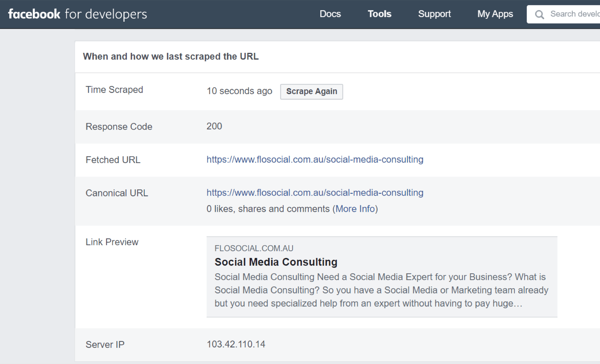The width and height of the screenshot is (600, 364).
Task: Click the facebook for developers logo
Action: point(78,14)
